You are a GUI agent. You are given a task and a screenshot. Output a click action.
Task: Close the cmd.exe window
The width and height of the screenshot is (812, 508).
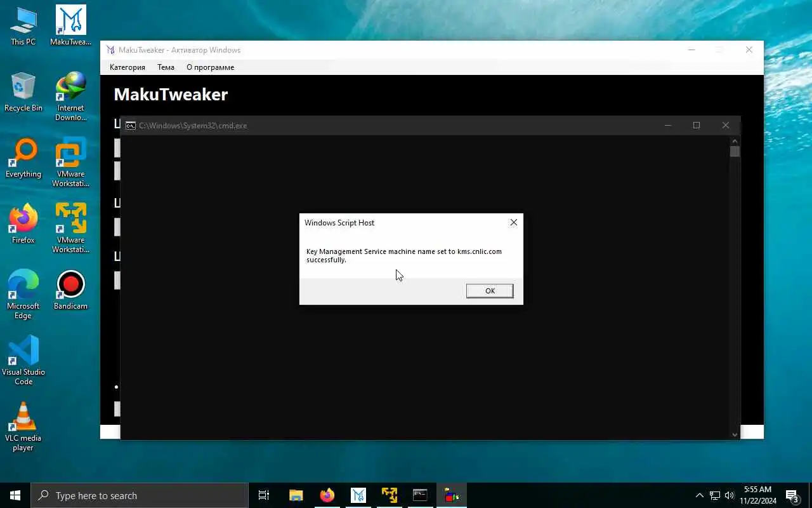click(726, 125)
